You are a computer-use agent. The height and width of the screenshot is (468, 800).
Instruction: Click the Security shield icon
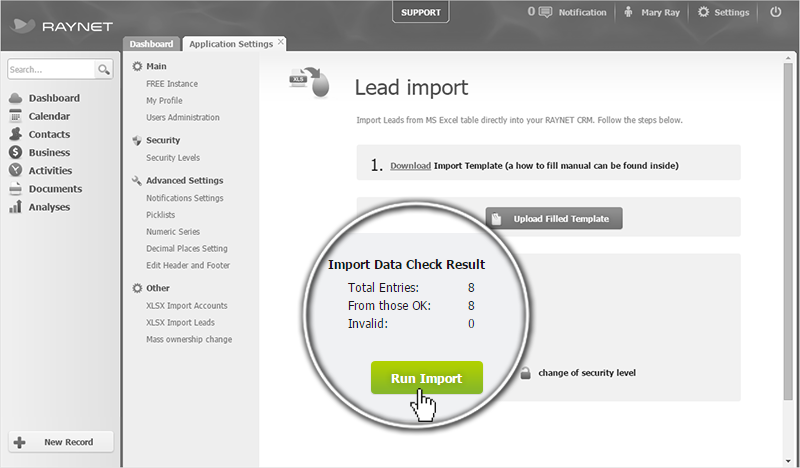click(137, 140)
